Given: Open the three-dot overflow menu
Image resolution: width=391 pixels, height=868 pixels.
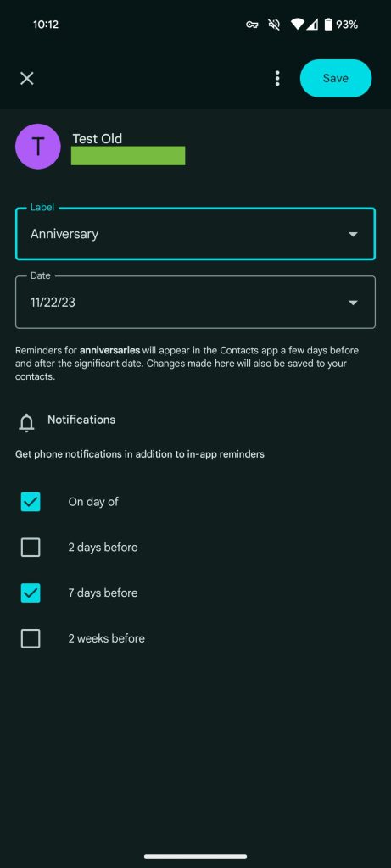Looking at the screenshot, I should [276, 78].
